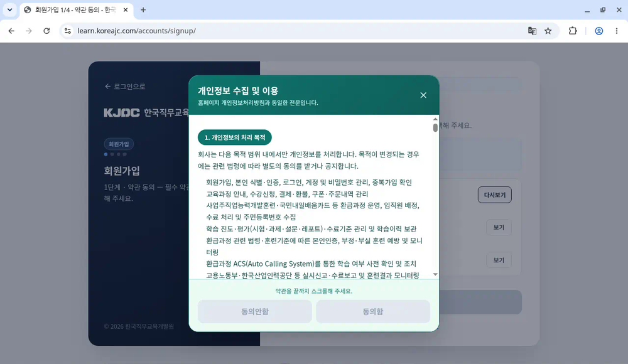Close the 회원가입 1/4 tab
Image resolution: width=628 pixels, height=364 pixels.
[126, 10]
